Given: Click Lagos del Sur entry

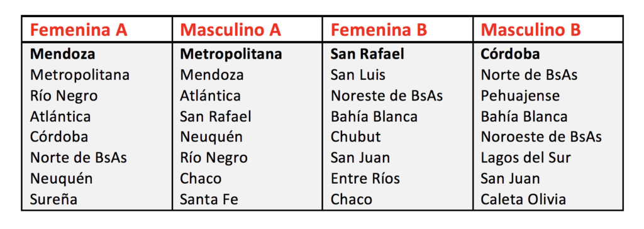Looking at the screenshot, I should (526, 158).
